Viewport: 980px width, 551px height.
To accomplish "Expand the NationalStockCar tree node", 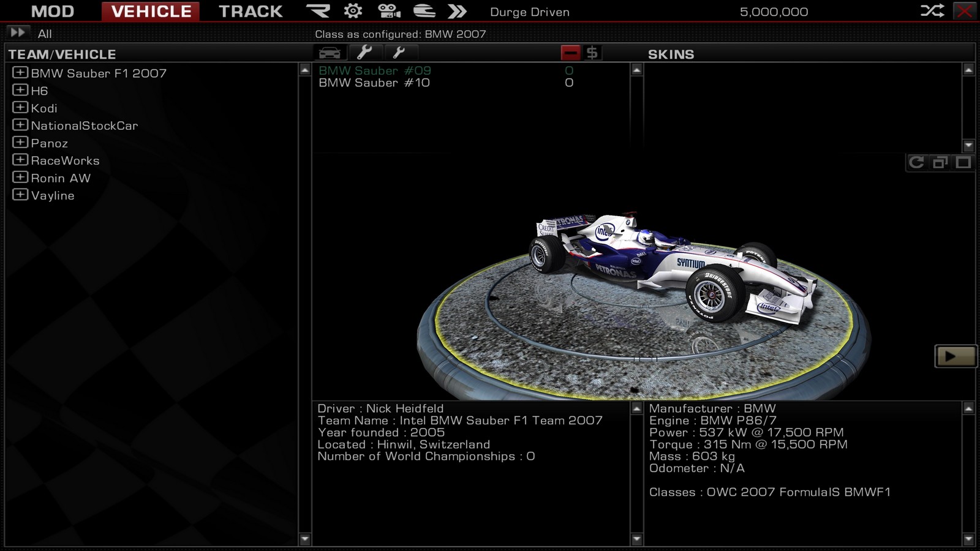I will (x=20, y=125).
